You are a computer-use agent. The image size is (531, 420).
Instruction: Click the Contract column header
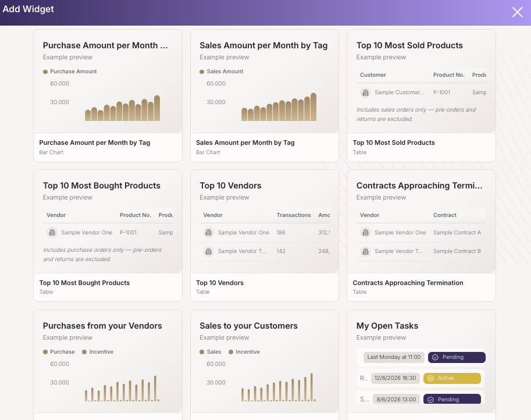445,215
